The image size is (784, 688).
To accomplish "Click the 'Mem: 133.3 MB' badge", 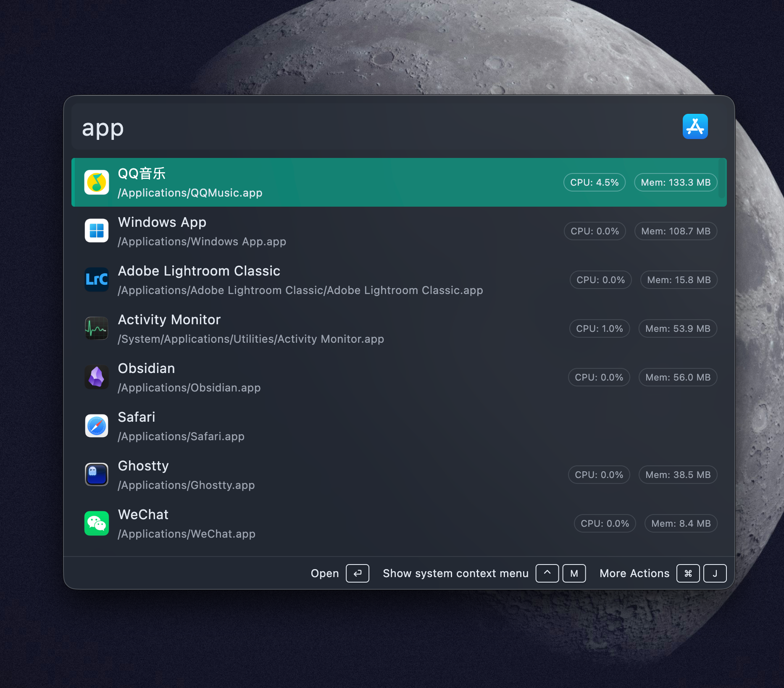I will [x=676, y=182].
